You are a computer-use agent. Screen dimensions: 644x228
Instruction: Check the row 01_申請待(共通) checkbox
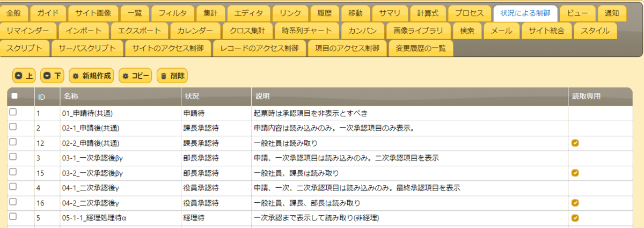[x=13, y=112]
